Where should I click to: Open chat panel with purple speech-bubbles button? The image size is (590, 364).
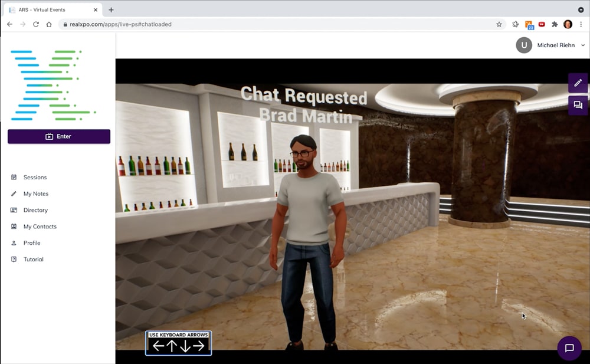(x=578, y=105)
